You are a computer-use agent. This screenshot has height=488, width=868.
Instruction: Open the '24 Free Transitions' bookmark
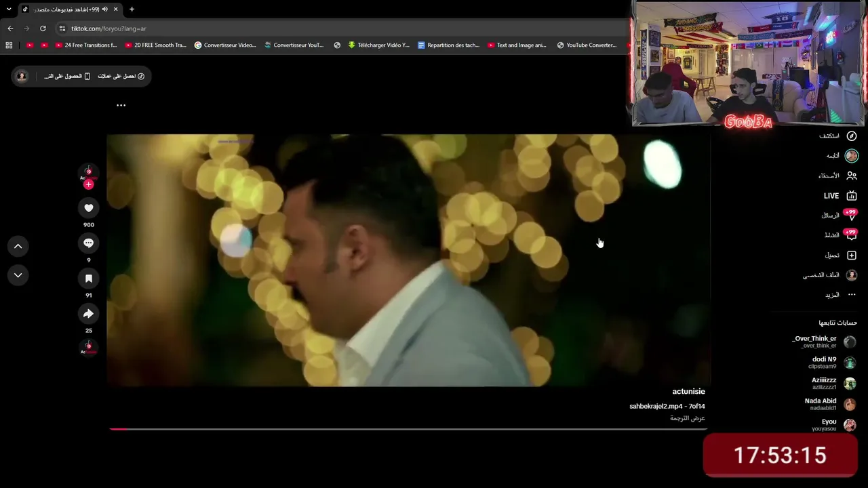(86, 45)
